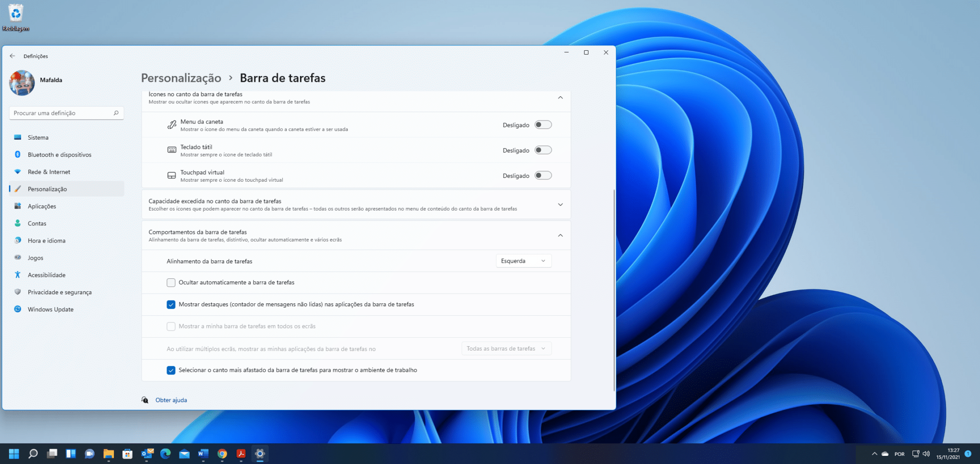Image resolution: width=980 pixels, height=464 pixels.
Task: Click Mostrar a minha barra em todos os ecrãs checkbox
Action: pos(171,327)
